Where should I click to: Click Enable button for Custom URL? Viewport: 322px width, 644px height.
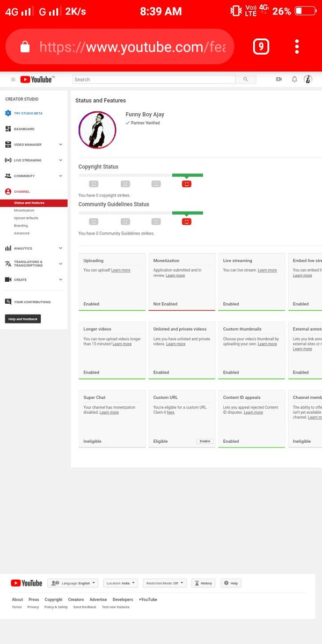pyautogui.click(x=204, y=441)
